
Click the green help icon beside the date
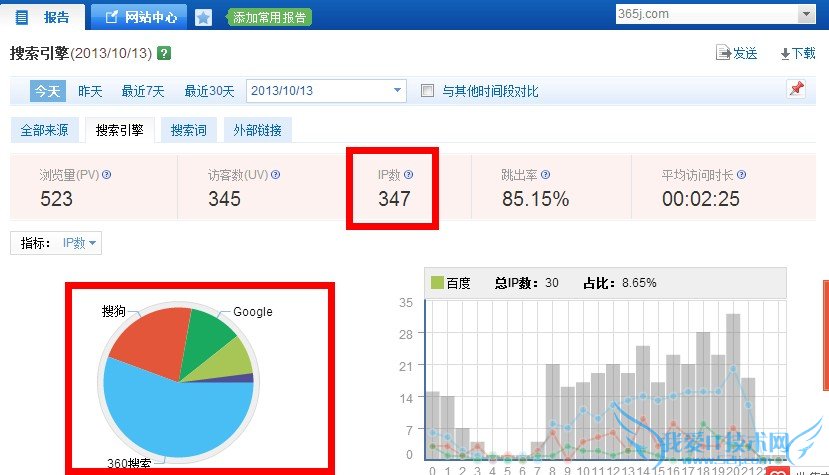[164, 54]
